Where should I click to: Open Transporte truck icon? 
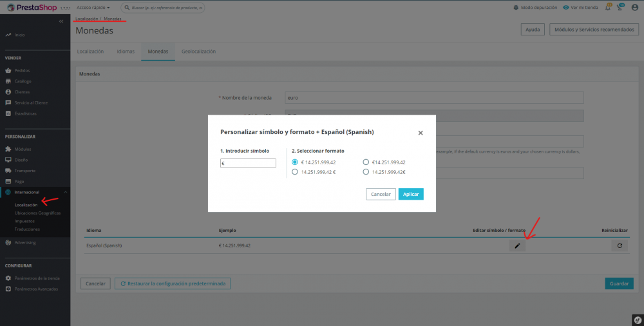coord(8,170)
